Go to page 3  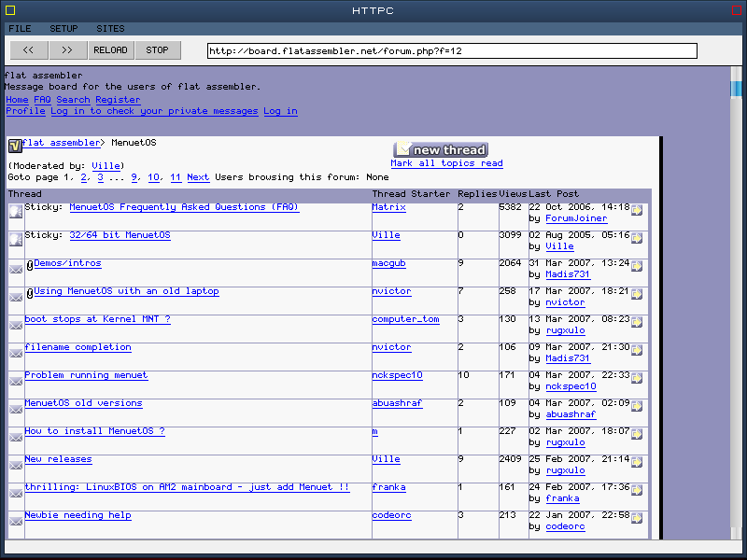(x=101, y=177)
